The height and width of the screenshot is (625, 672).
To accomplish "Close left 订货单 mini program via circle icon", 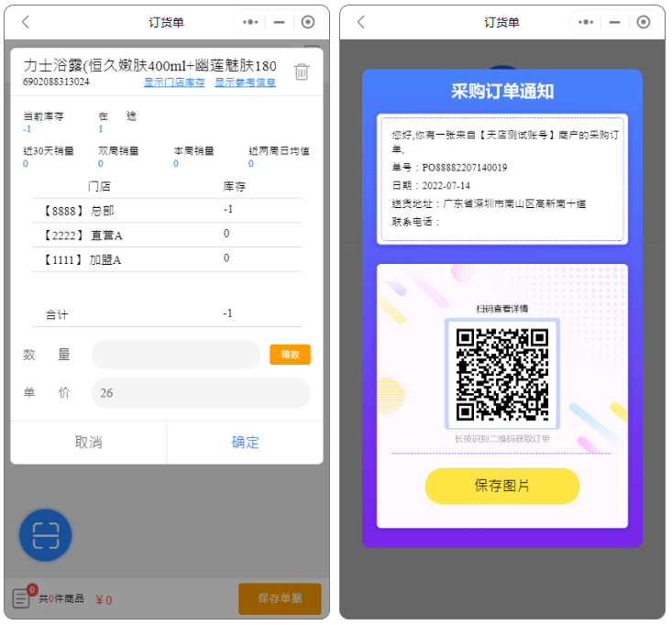I will coord(308,22).
